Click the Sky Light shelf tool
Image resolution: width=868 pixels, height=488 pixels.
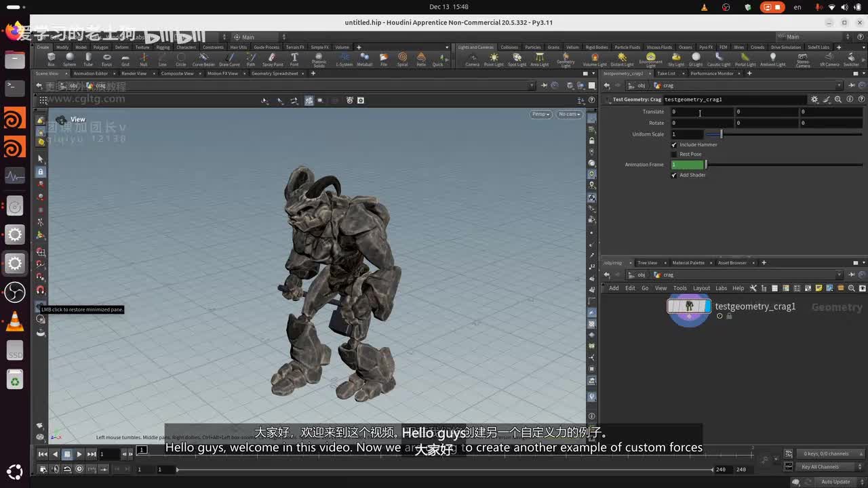676,59
